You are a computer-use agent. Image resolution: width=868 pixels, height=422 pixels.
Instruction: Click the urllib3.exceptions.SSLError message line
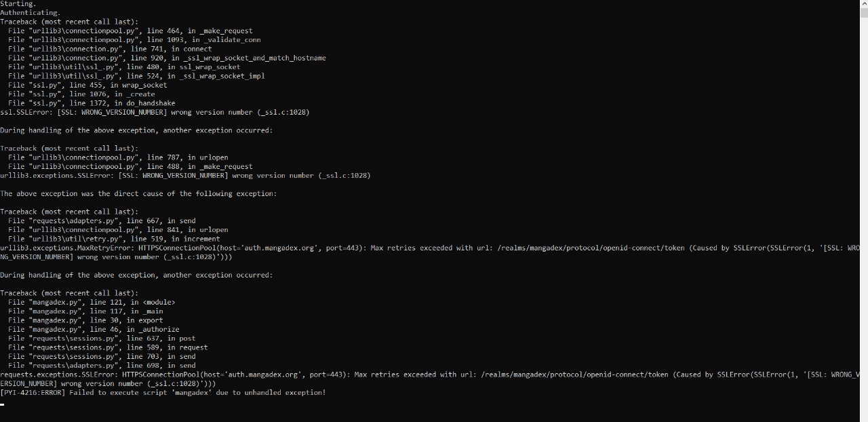[x=185, y=176]
